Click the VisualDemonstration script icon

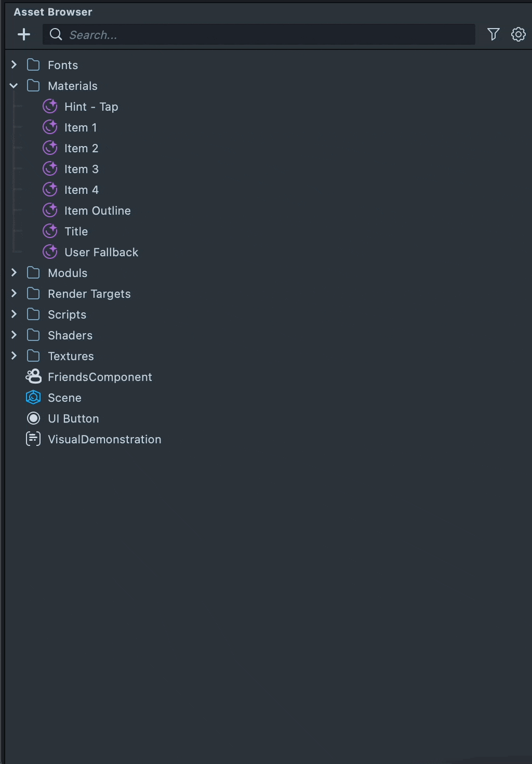33,439
